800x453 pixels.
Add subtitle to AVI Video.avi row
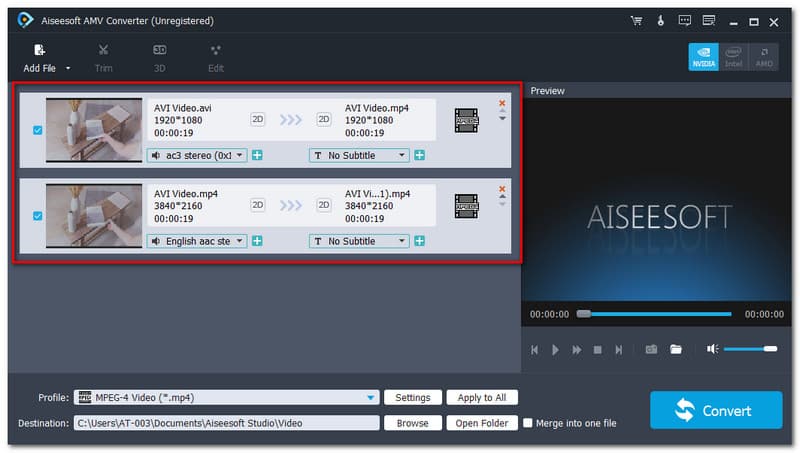(419, 156)
